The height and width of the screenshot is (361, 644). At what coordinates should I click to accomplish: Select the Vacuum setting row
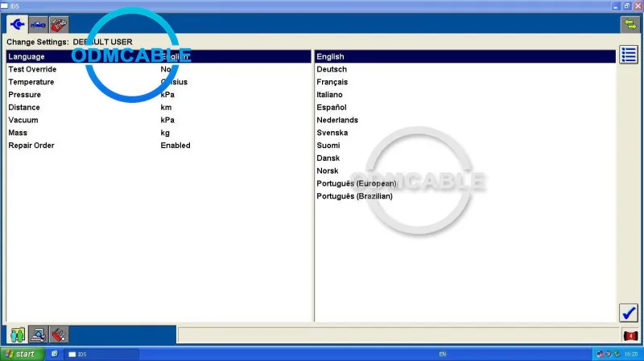(x=159, y=120)
